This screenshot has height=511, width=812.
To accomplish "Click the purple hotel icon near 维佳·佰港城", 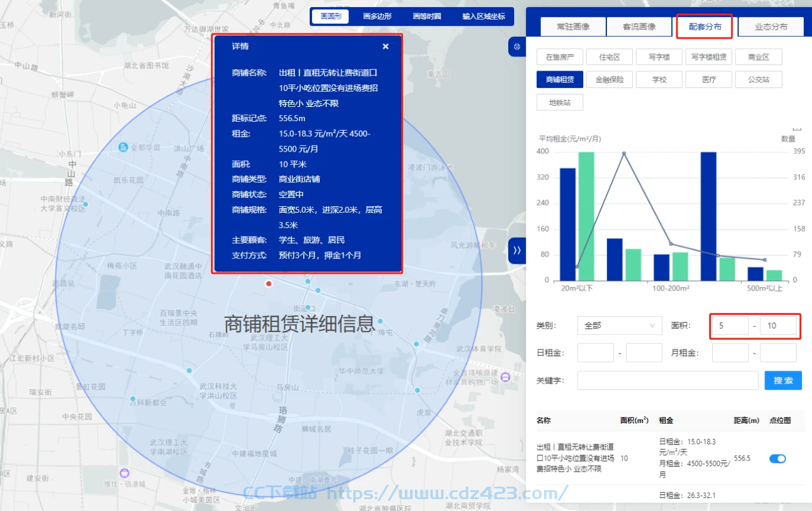I will coord(124,474).
